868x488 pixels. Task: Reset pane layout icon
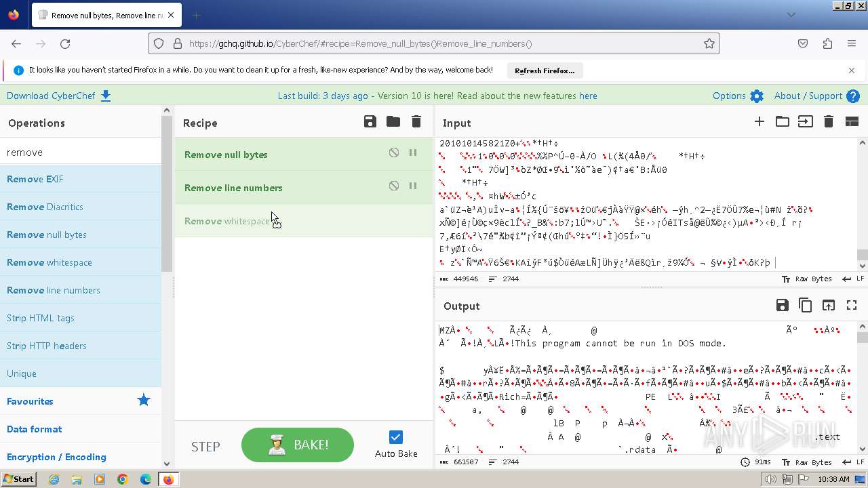[852, 121]
